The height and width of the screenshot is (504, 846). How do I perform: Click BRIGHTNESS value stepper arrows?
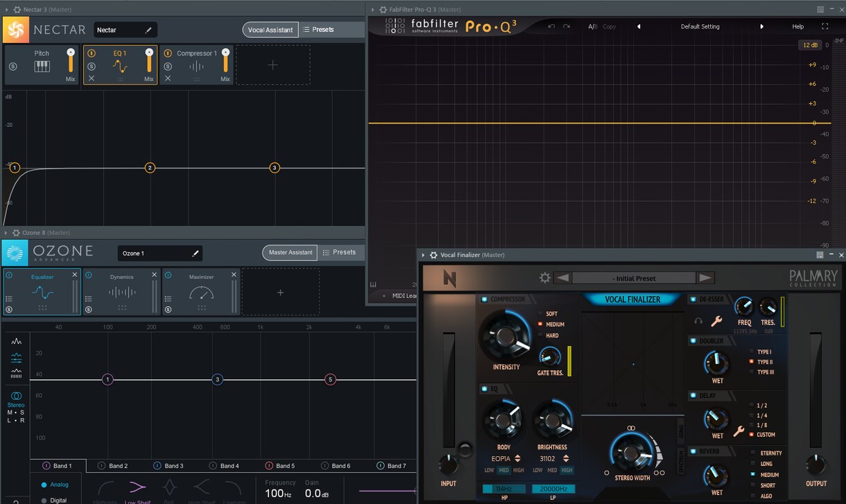coord(566,458)
